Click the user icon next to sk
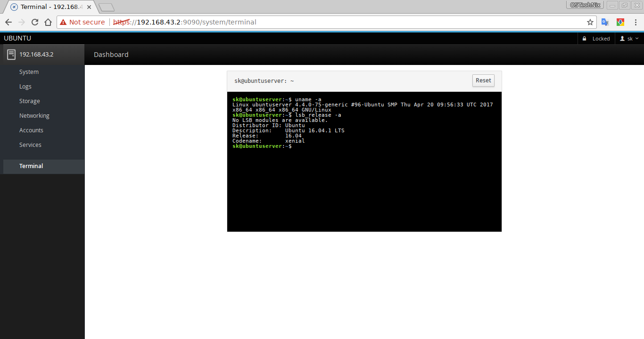The height and width of the screenshot is (339, 644). click(622, 38)
